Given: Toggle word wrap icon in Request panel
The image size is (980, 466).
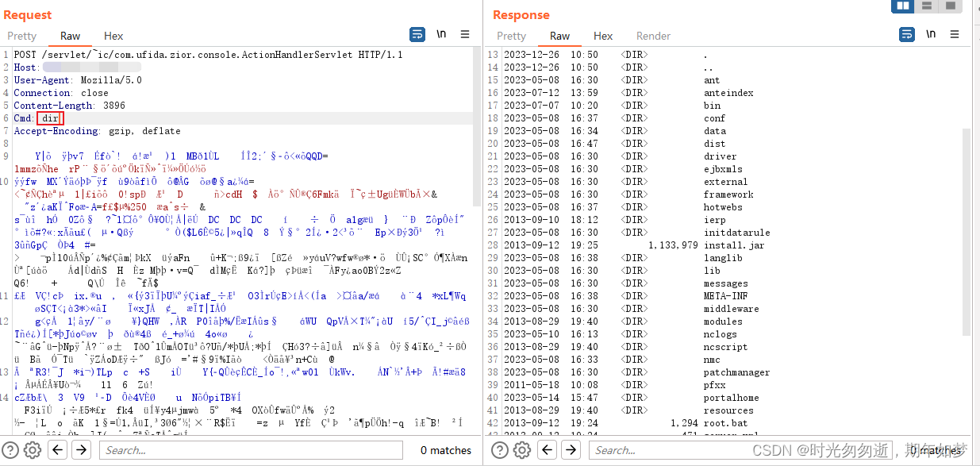Looking at the screenshot, I should (417, 34).
